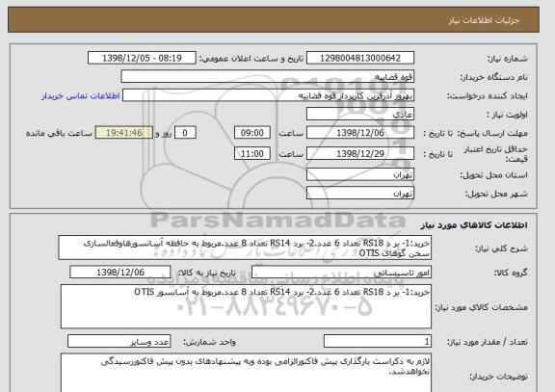The height and width of the screenshot is (392, 555).
Task: Click the label اولویت نیاز
Action: (x=507, y=115)
